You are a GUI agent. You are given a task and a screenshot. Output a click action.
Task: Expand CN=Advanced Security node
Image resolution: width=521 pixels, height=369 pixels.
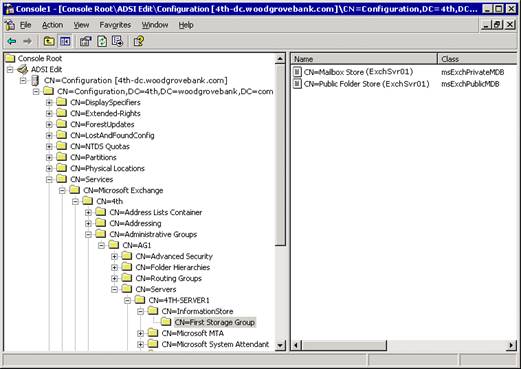114,257
